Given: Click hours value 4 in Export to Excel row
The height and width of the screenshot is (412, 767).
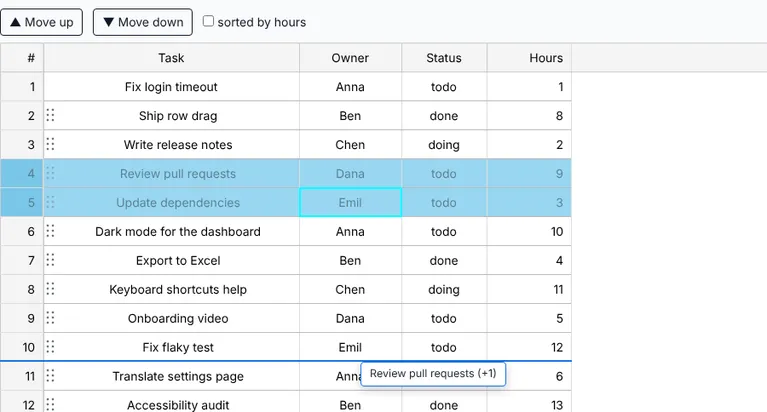Looking at the screenshot, I should (529, 260).
